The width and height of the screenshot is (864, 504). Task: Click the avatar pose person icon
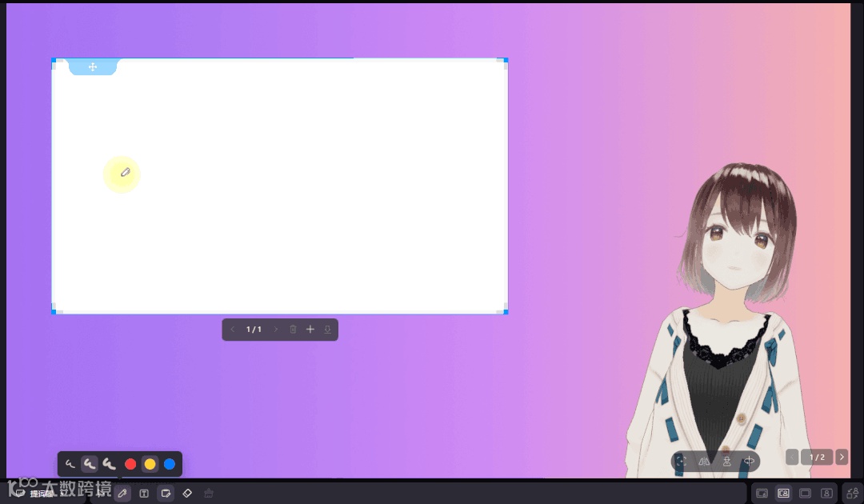pos(726,461)
